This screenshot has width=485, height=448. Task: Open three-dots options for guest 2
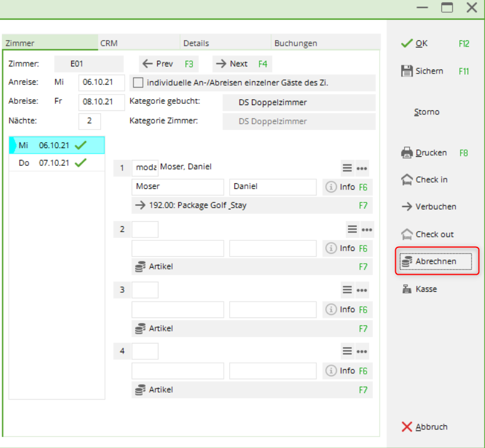(367, 229)
